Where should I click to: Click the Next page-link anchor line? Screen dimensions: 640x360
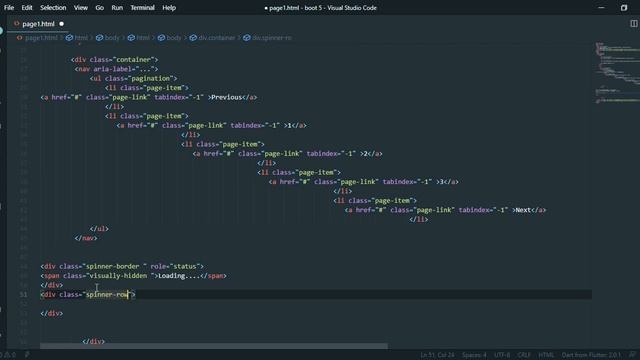(445, 210)
